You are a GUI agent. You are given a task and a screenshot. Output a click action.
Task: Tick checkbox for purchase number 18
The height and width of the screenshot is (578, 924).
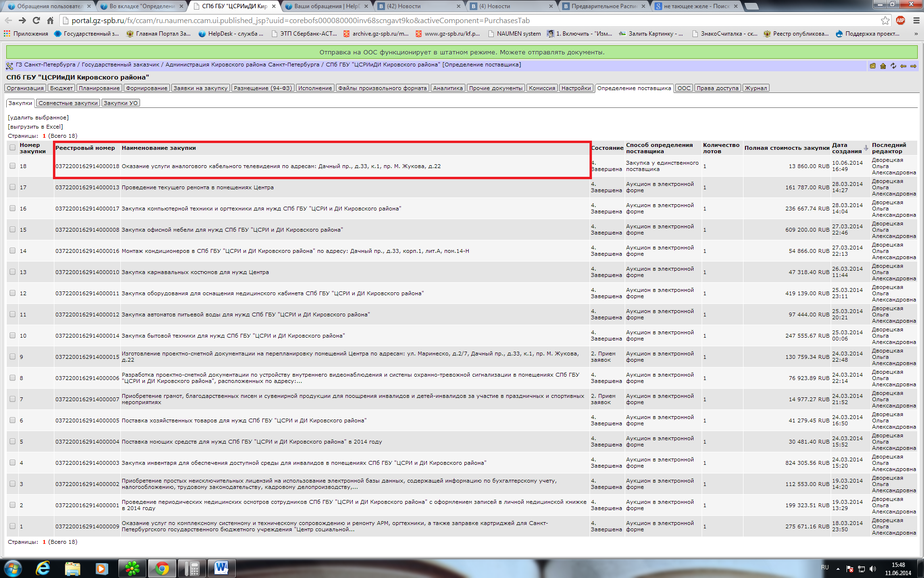click(x=13, y=166)
